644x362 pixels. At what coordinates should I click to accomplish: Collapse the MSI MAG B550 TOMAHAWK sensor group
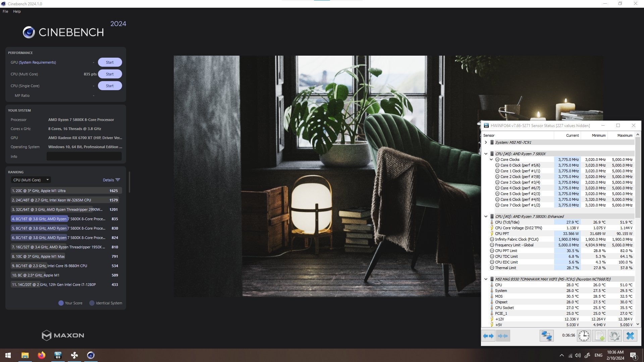click(x=486, y=279)
